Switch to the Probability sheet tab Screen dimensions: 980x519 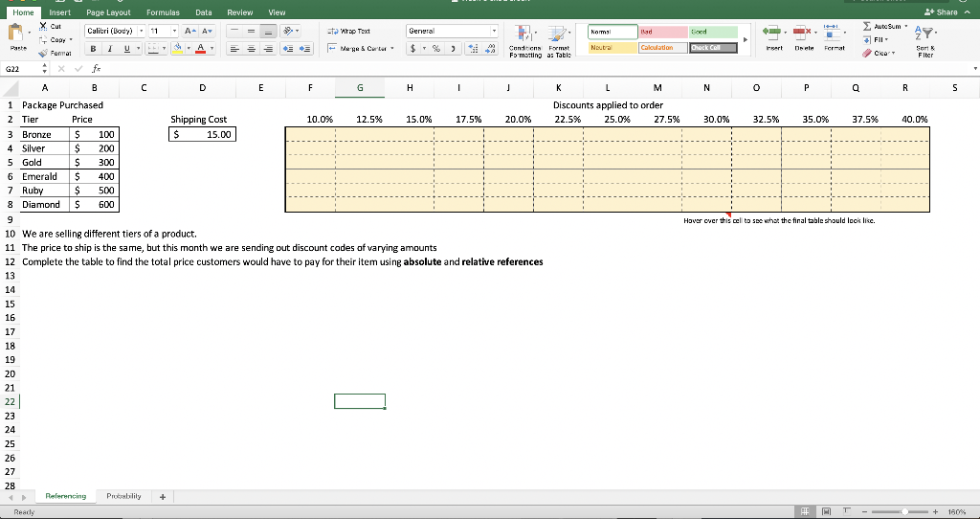tap(123, 496)
